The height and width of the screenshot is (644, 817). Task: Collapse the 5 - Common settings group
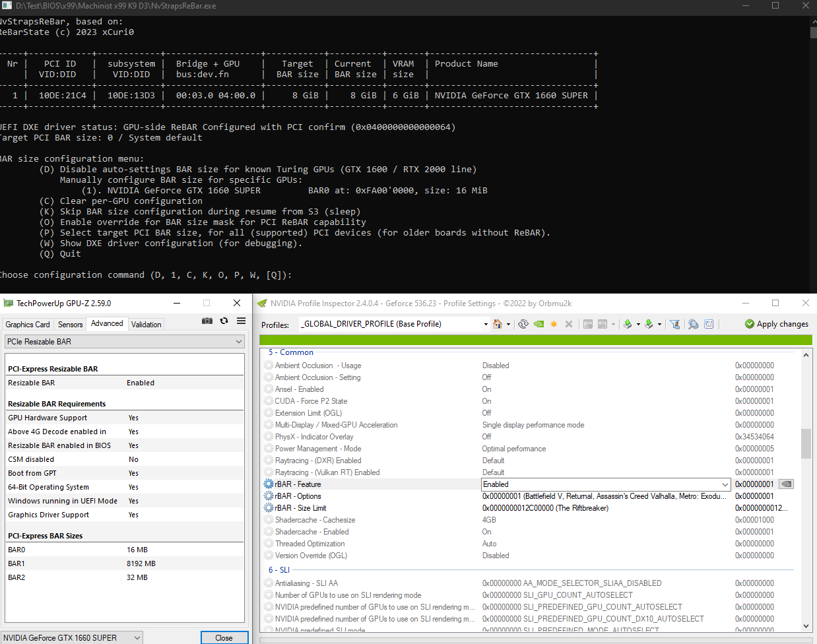pos(291,352)
